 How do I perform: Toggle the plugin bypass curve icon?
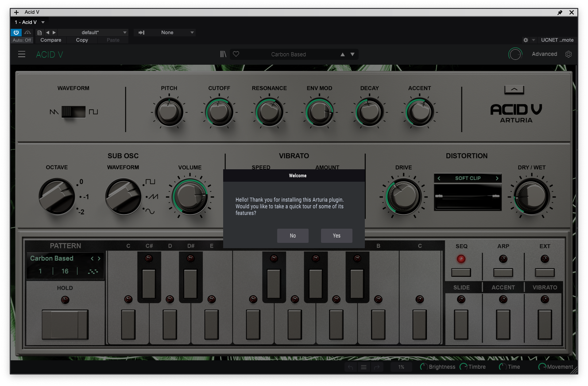[x=27, y=32]
